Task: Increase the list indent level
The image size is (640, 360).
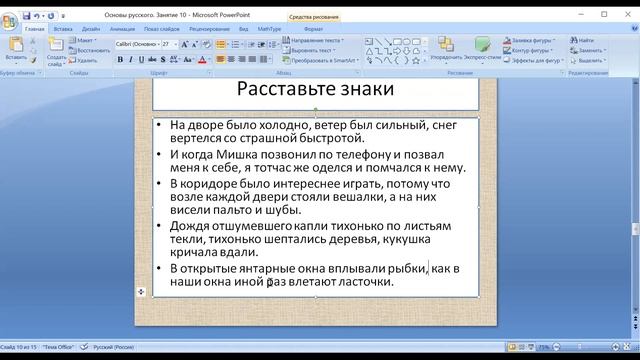Action: (x=261, y=44)
